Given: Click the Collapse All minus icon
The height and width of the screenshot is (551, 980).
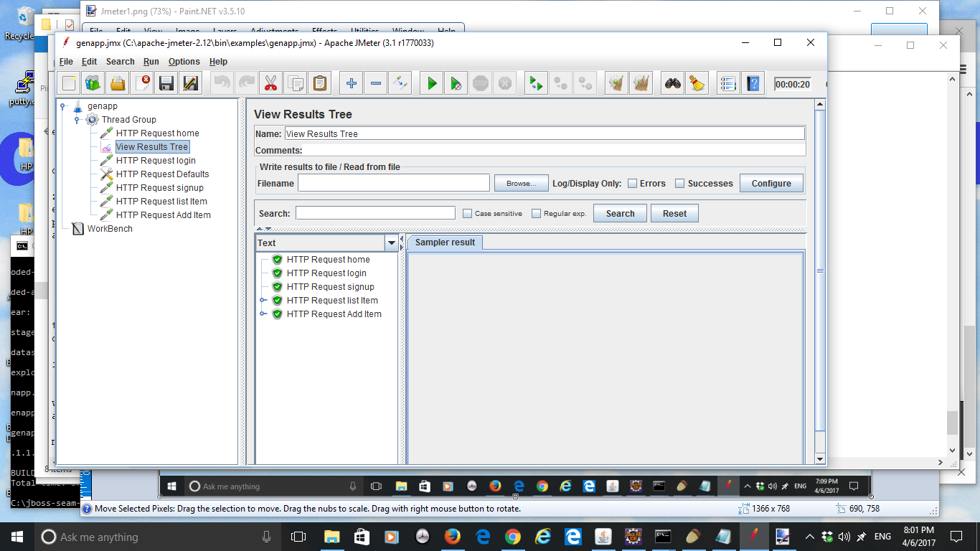Looking at the screenshot, I should pyautogui.click(x=375, y=83).
